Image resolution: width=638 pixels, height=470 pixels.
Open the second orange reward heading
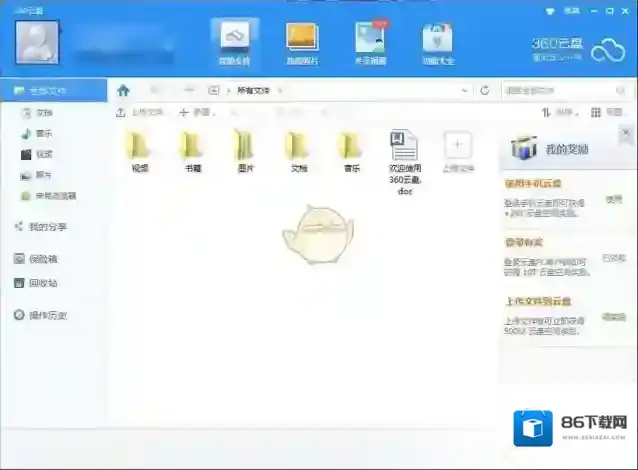point(524,243)
